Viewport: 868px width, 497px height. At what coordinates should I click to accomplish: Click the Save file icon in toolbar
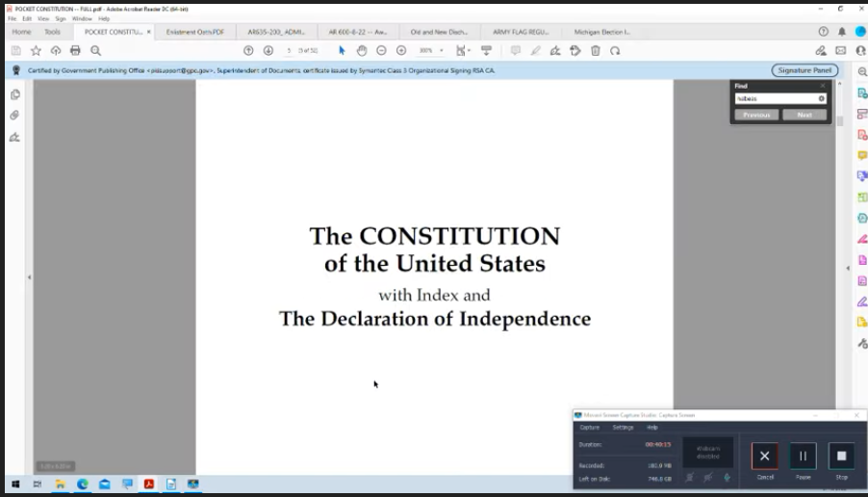click(x=16, y=51)
